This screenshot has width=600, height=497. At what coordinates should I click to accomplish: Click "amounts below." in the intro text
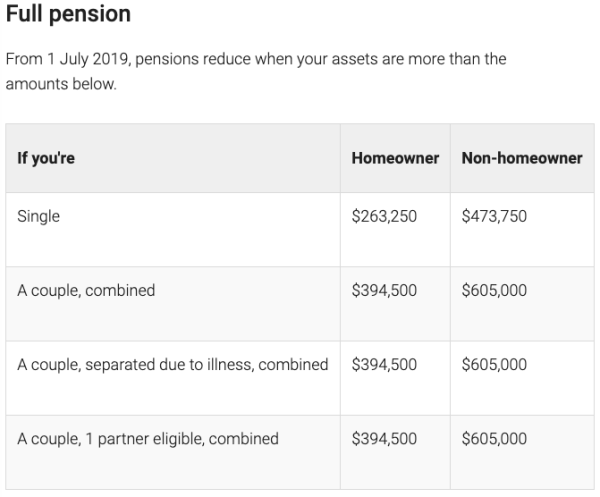61,84
